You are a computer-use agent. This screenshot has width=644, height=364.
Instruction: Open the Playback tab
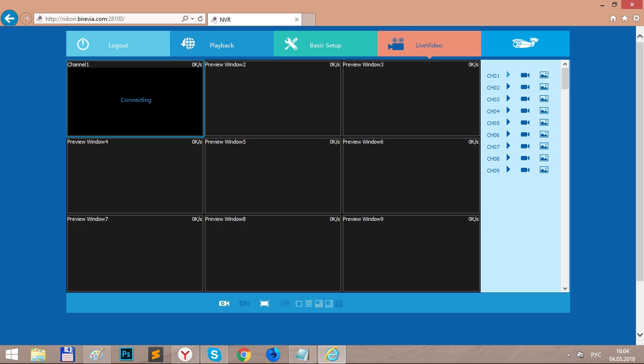pos(222,45)
